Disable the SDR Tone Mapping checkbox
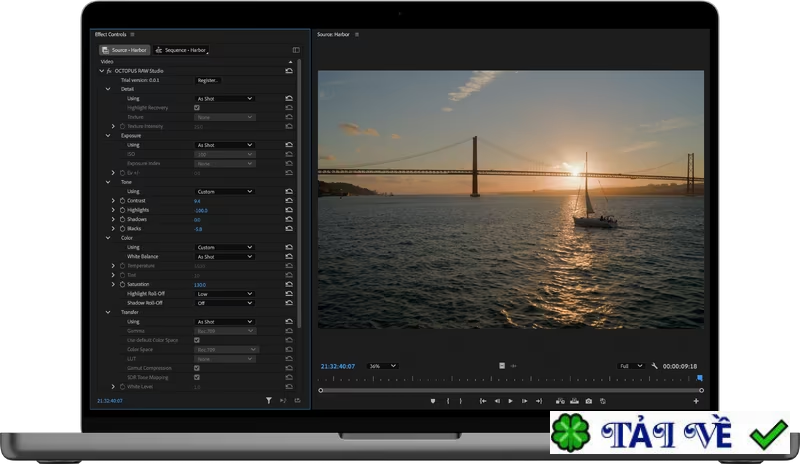The width and height of the screenshot is (800, 464). (197, 377)
